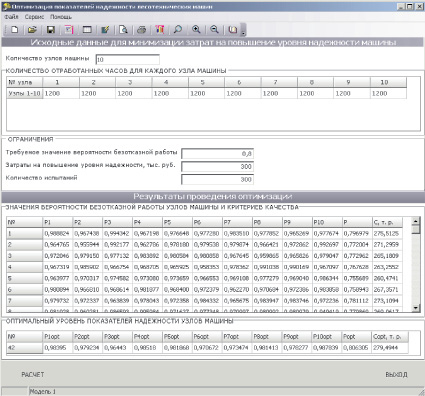Screen dimensions: 425x396
Task: Click the results table scroll down arrow
Action: point(416,308)
